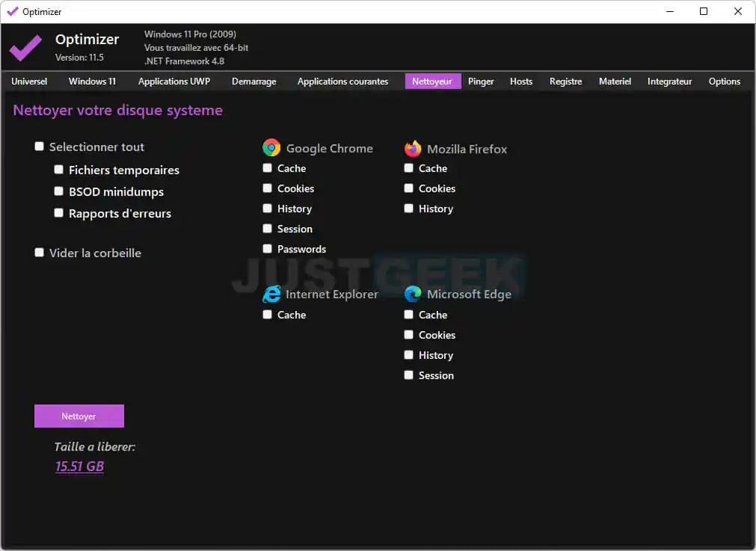The width and height of the screenshot is (756, 551).
Task: Click 'Version: 11.5' text
Action: [79, 58]
